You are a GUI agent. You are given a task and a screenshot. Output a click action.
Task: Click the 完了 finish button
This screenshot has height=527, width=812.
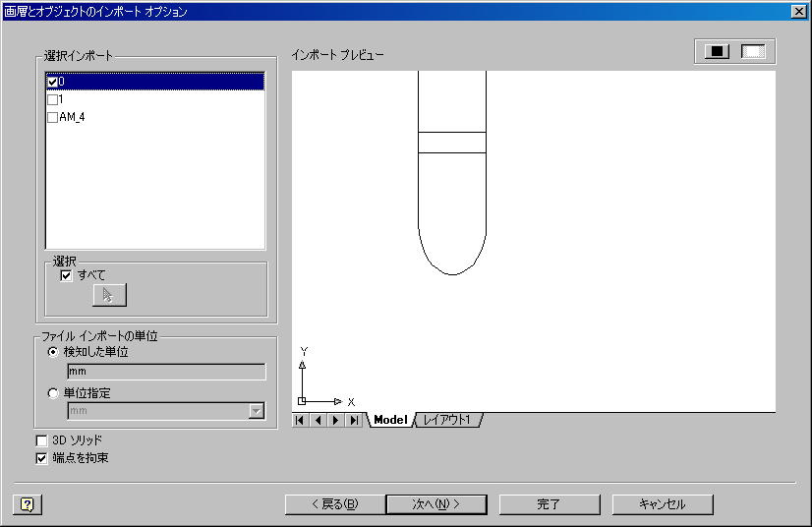(x=550, y=504)
